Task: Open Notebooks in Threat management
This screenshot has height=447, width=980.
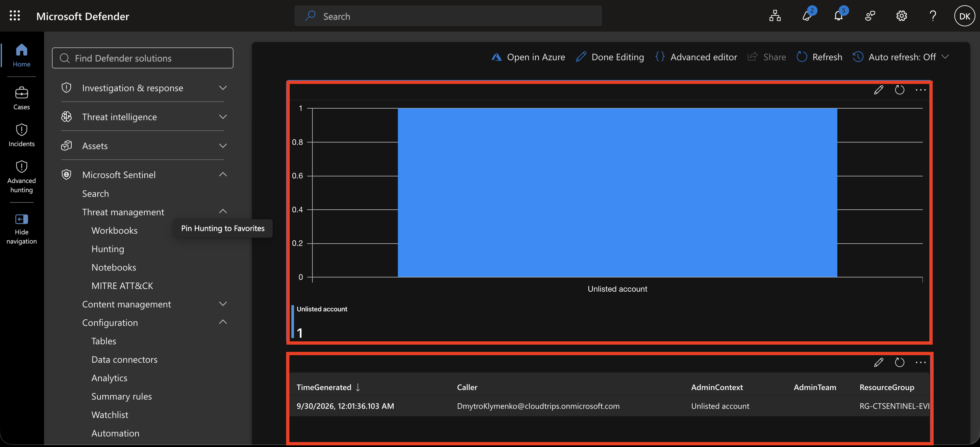Action: coord(114,267)
